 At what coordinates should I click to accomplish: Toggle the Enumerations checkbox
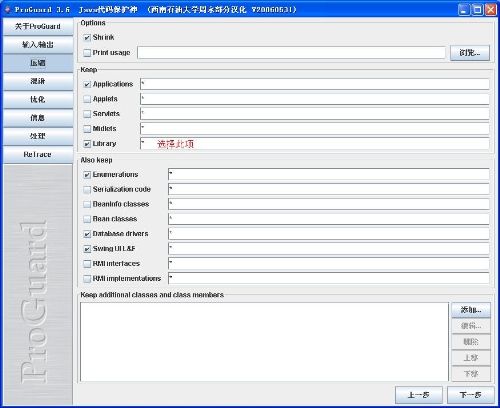87,175
